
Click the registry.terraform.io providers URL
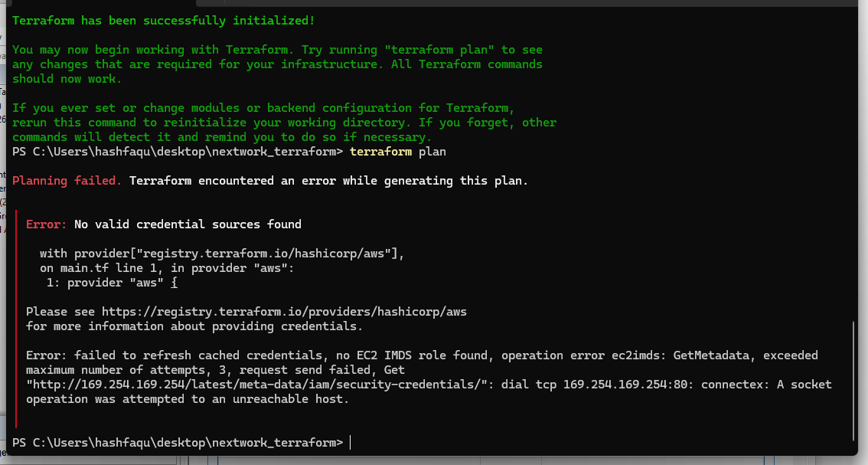[x=284, y=312]
